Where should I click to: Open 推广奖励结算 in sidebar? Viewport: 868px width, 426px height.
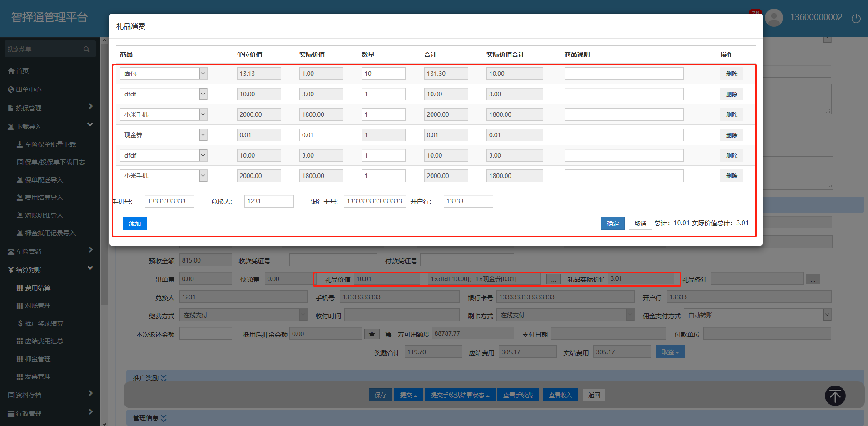click(x=44, y=323)
